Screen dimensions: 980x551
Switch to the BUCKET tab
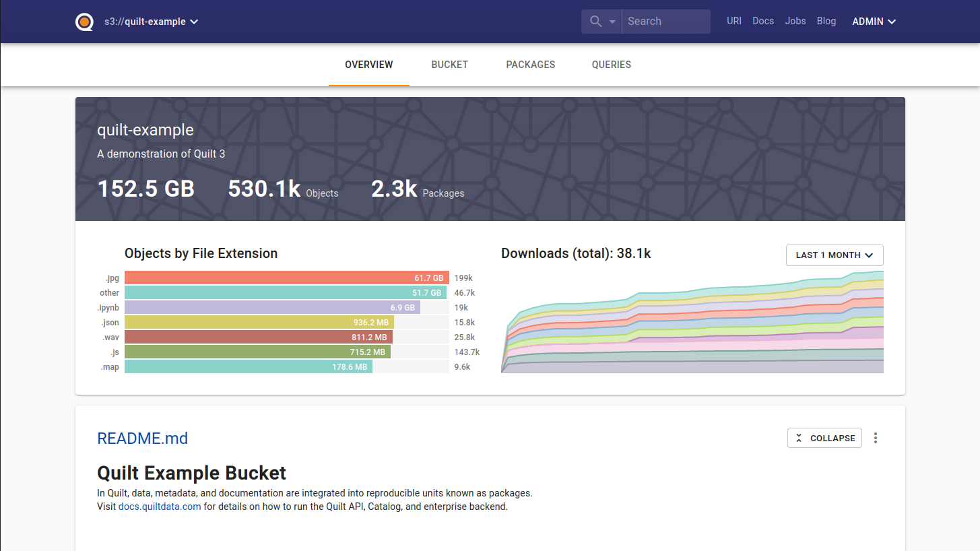tap(450, 65)
